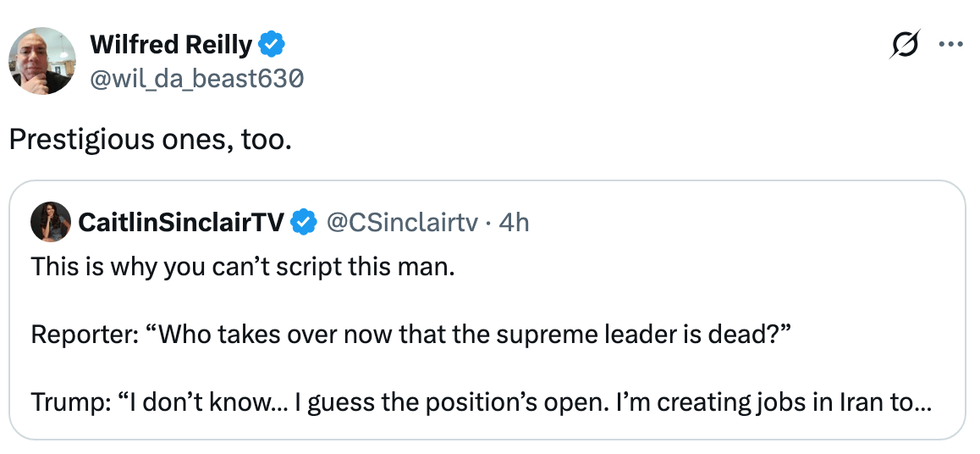Open Wilfred Reilly's profile picture
980x454 pixels.
pyautogui.click(x=42, y=61)
